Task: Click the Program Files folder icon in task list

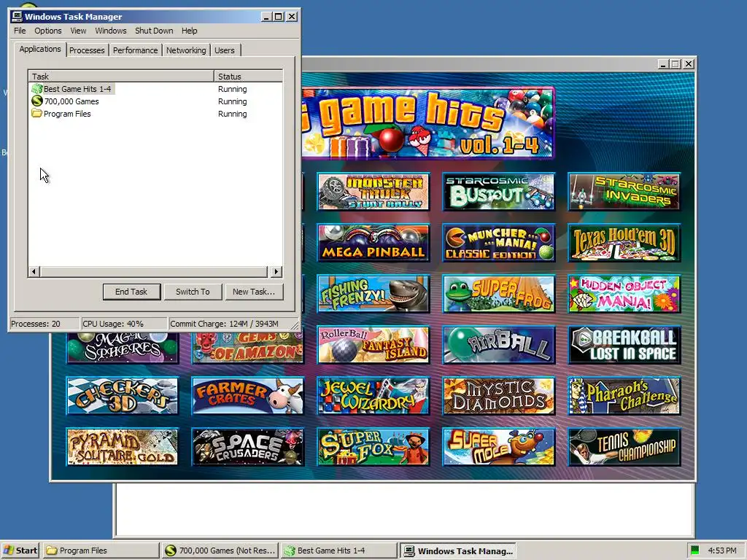Action: click(x=36, y=113)
